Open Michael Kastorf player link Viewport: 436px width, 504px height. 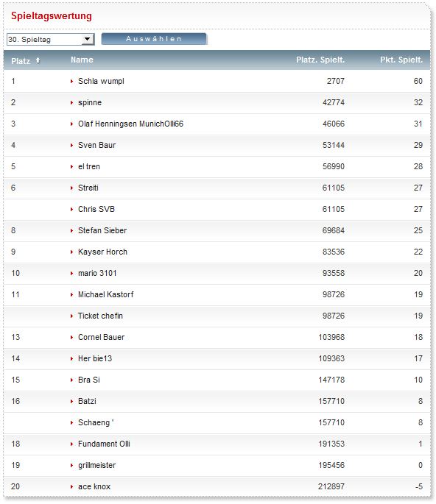[106, 294]
